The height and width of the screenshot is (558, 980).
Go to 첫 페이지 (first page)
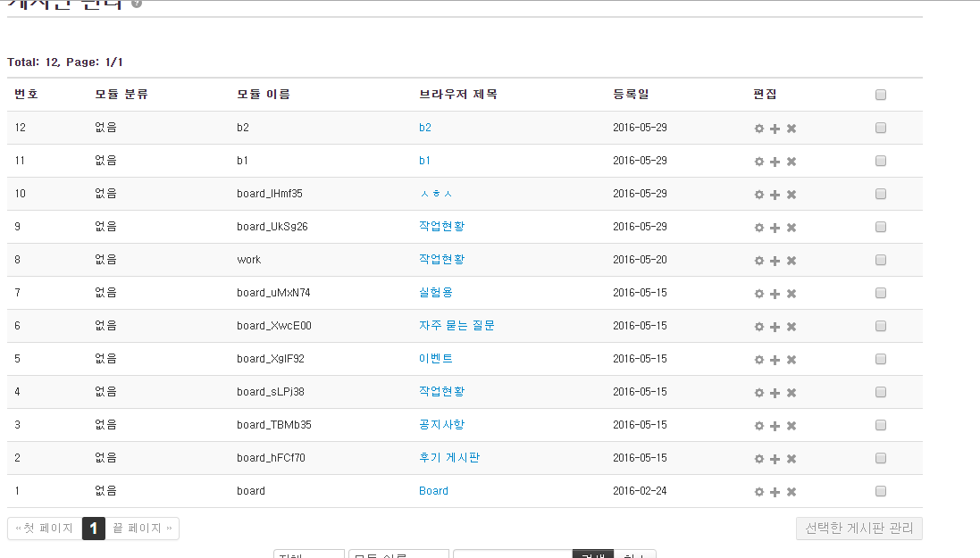(45, 529)
